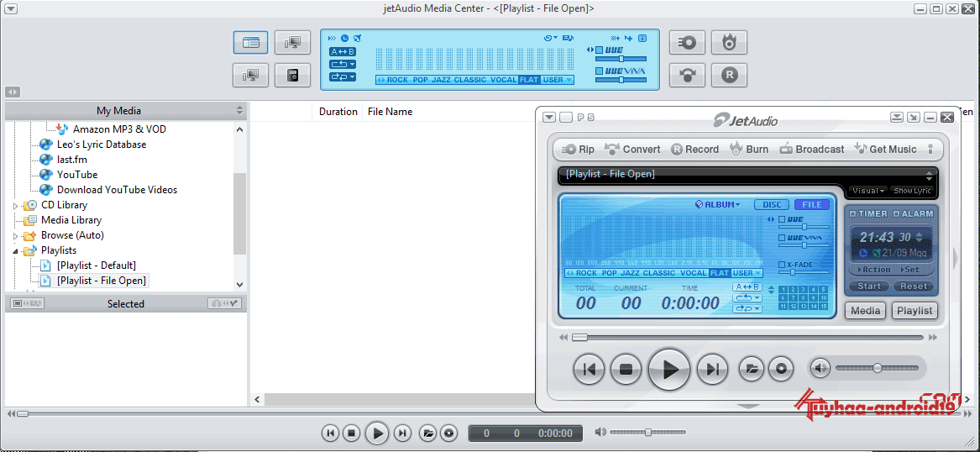
Task: Enable BBE VIVA checkbox in Media Center display
Action: (599, 71)
